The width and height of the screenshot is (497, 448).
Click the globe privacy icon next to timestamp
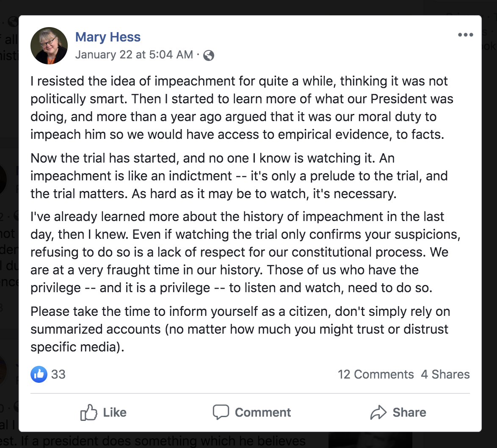pyautogui.click(x=208, y=55)
